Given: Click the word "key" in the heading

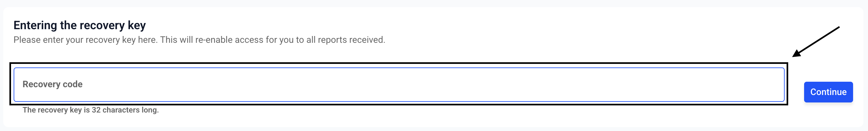Looking at the screenshot, I should coord(137,26).
